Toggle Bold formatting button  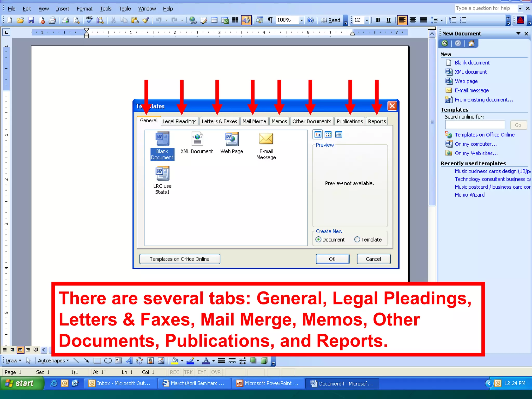378,20
